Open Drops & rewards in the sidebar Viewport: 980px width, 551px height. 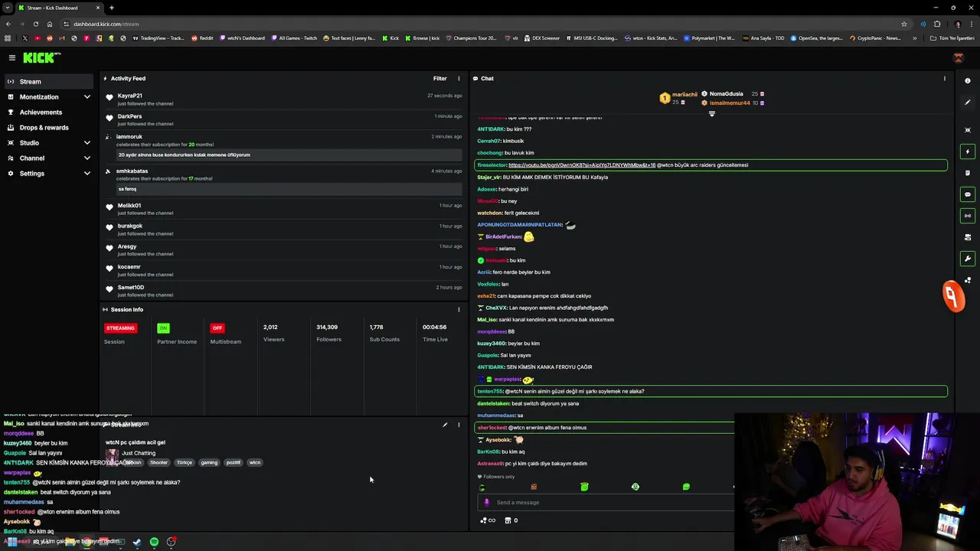click(x=47, y=128)
